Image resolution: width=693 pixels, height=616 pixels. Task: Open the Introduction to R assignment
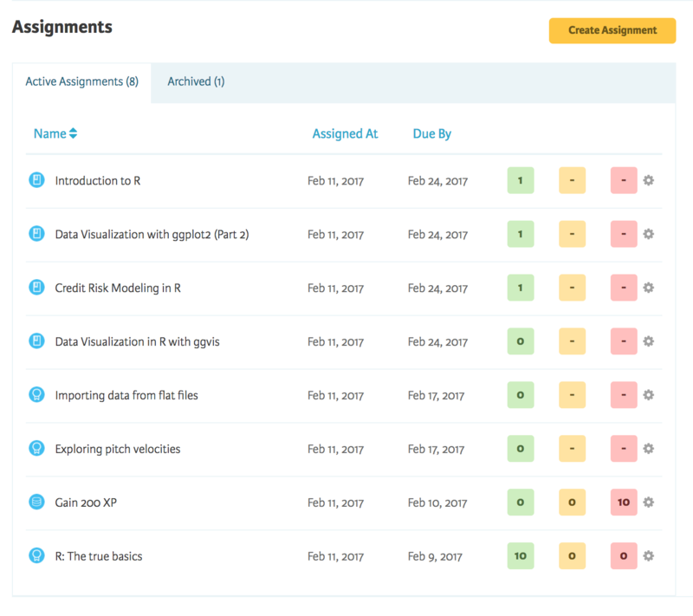tap(98, 181)
